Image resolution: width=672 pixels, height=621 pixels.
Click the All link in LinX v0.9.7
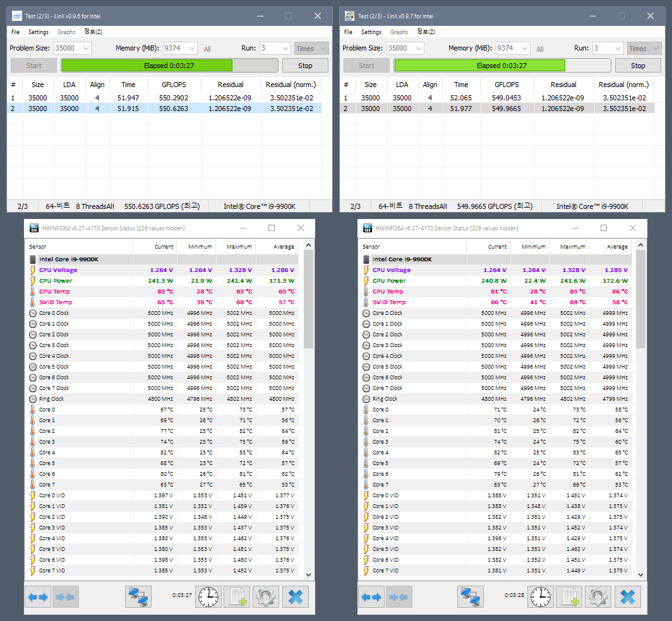540,49
